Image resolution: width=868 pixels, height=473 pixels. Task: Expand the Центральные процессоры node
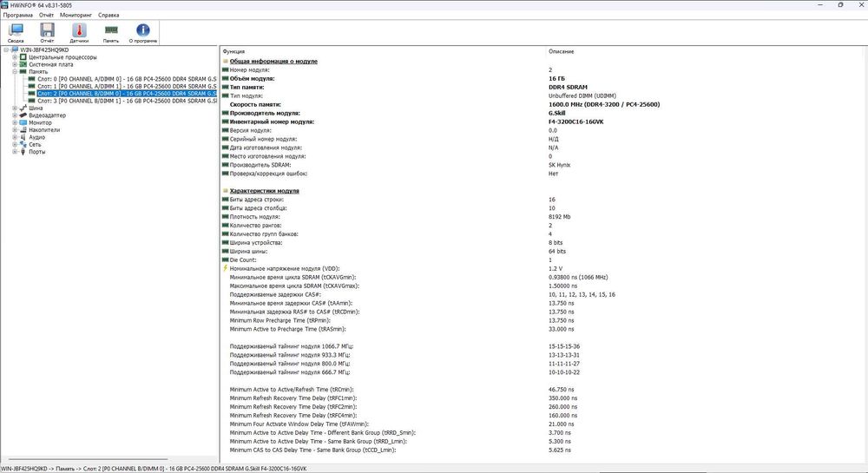(15, 57)
